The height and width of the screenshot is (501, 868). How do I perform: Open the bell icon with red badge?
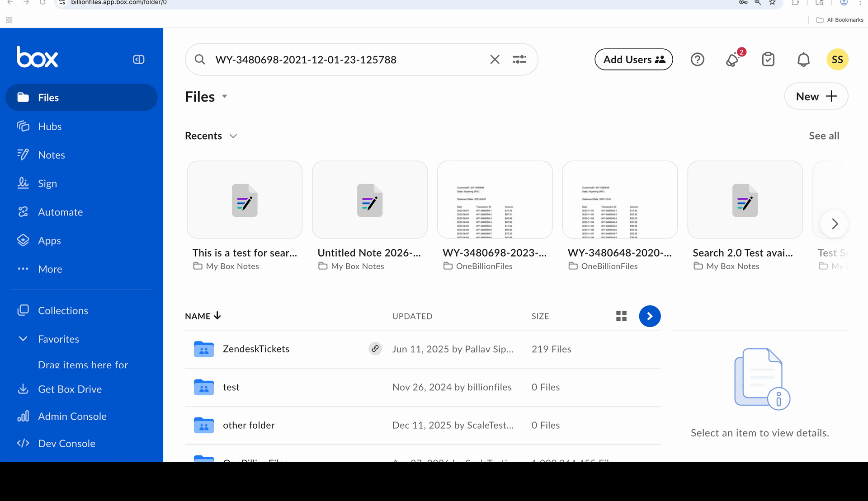[733, 60]
